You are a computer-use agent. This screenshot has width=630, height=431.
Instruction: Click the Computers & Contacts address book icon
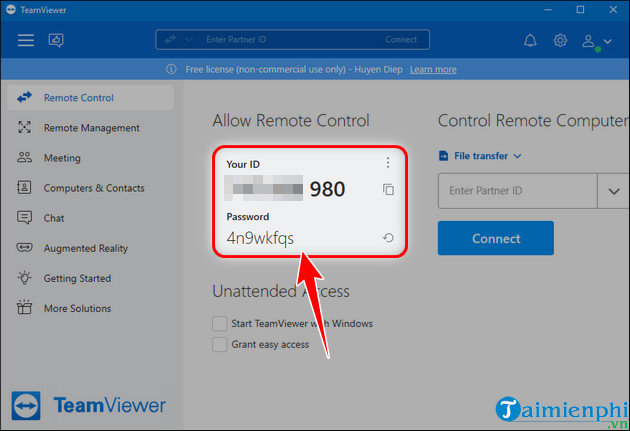point(24,188)
